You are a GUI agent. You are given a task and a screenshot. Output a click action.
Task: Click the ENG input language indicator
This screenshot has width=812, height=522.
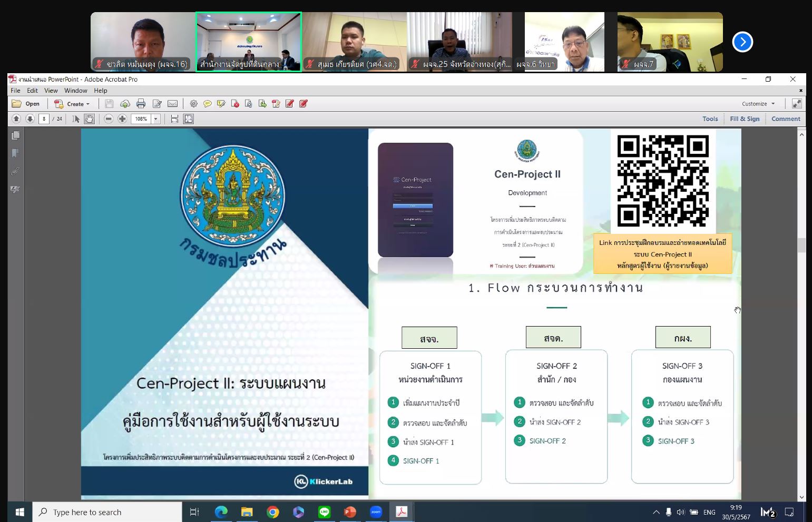coord(709,512)
